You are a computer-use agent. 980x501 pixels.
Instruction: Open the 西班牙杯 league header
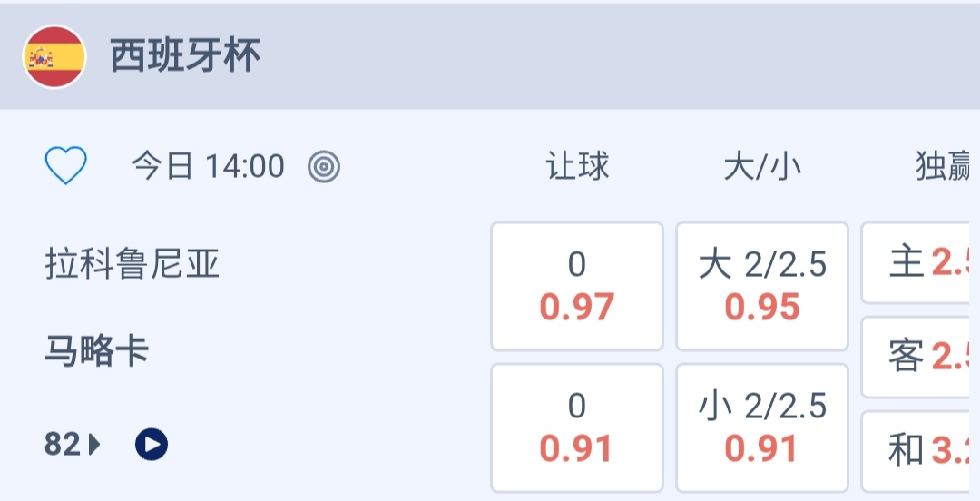(x=186, y=56)
